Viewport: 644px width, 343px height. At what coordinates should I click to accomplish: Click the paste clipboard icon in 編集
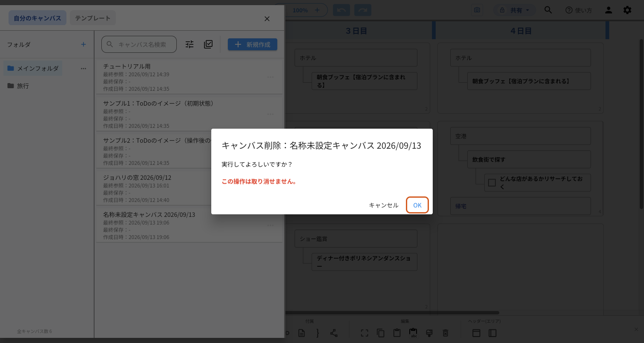(397, 333)
